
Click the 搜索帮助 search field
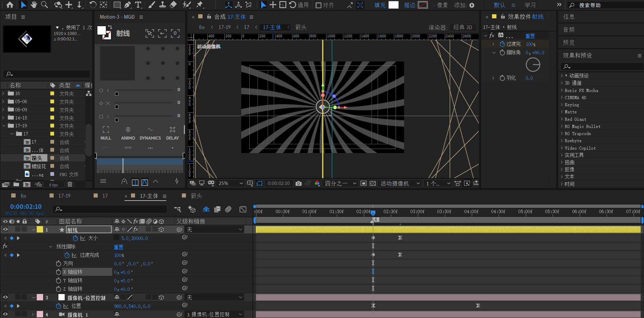coord(606,5)
